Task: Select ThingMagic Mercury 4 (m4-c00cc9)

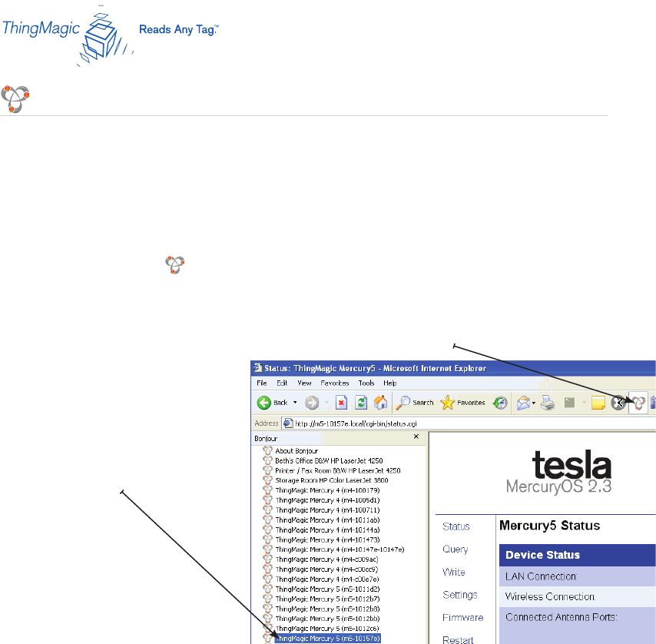Action: [326, 569]
